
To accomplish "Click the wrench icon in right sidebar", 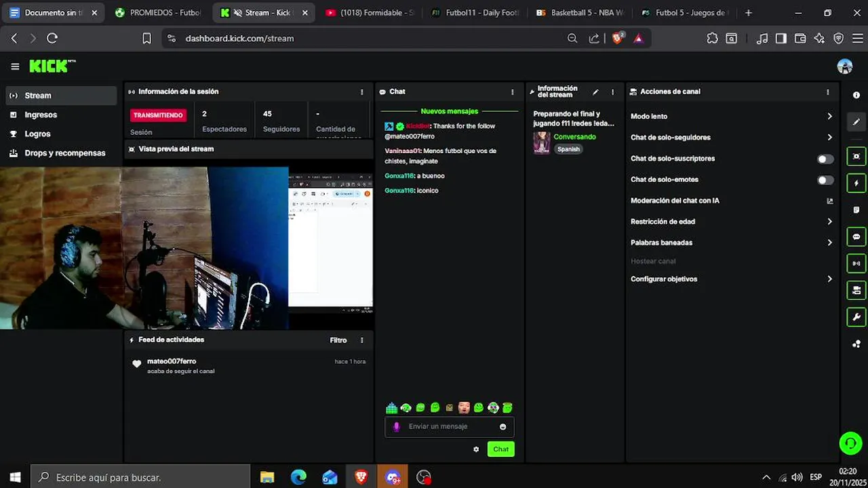I will point(856,317).
